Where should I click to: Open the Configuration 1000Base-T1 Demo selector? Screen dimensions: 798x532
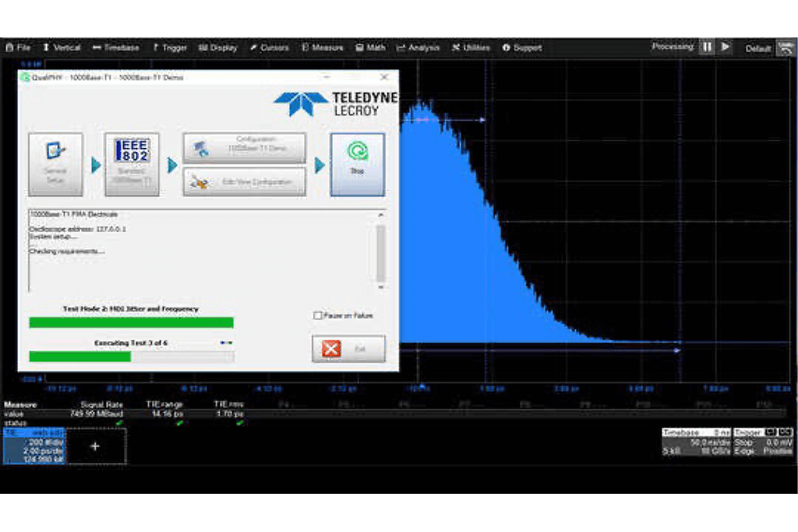point(244,147)
